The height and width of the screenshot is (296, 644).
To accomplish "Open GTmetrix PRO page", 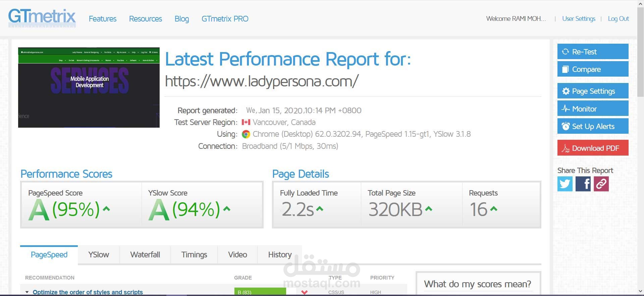I will coord(225,19).
